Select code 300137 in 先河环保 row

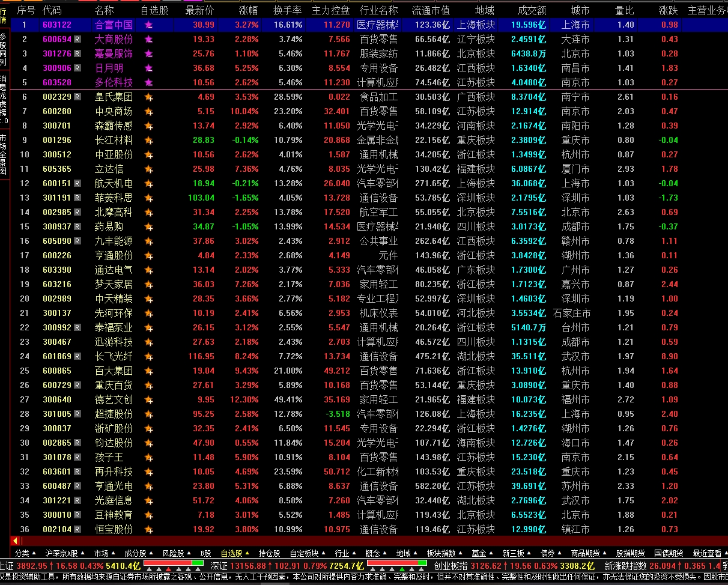coord(57,313)
